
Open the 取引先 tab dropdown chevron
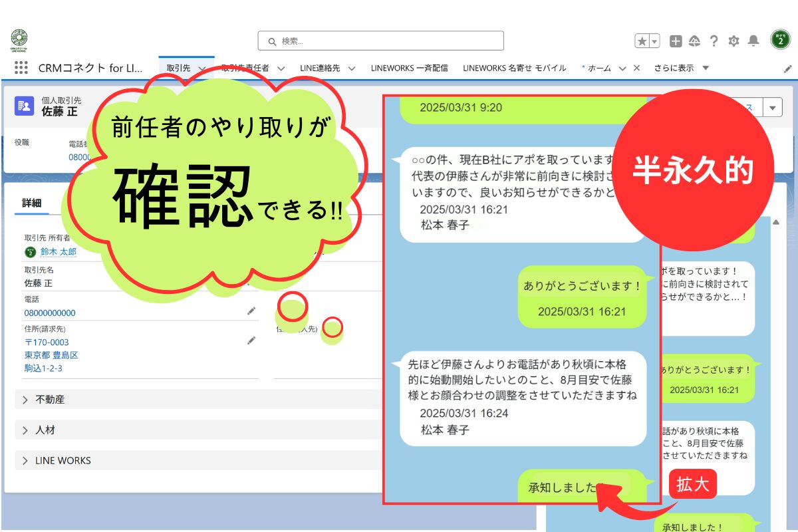click(x=201, y=68)
